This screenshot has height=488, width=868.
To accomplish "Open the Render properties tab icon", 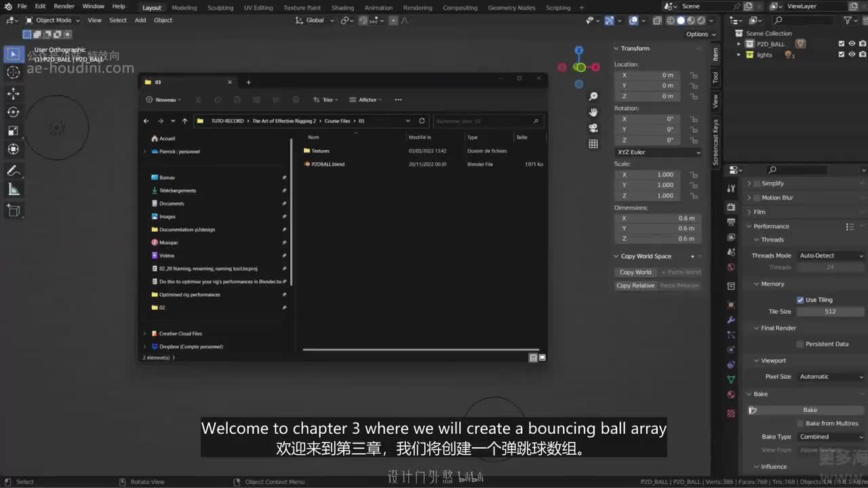I will coord(731,207).
